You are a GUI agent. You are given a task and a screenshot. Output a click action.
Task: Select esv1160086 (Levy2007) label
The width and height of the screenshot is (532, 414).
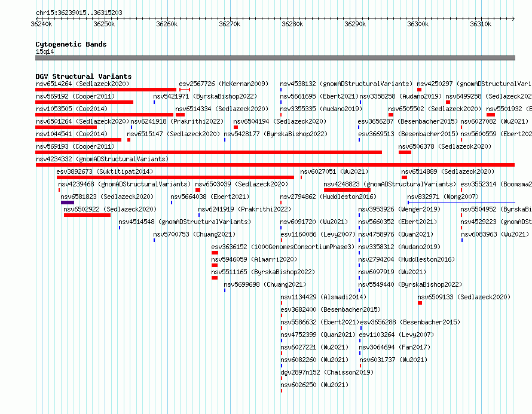(x=318, y=234)
